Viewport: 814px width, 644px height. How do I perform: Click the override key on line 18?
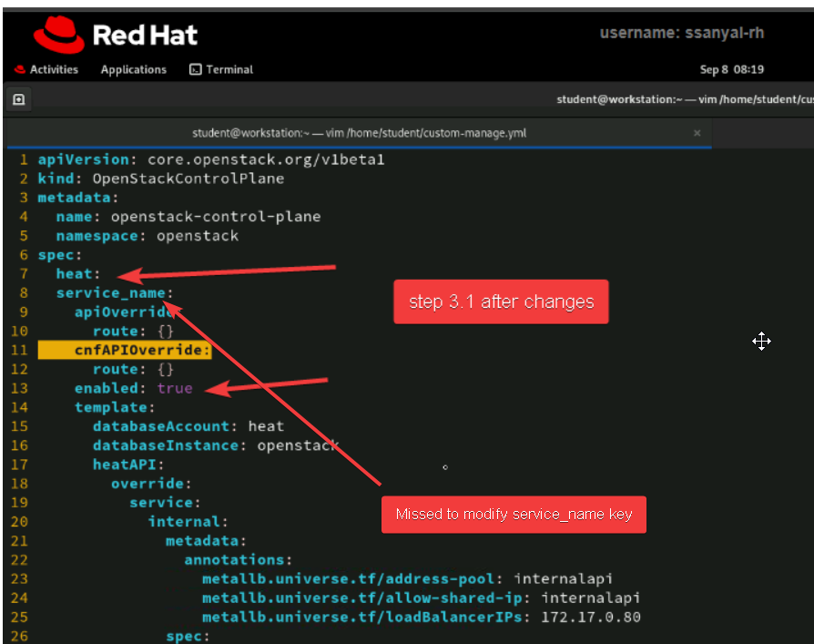click(148, 484)
